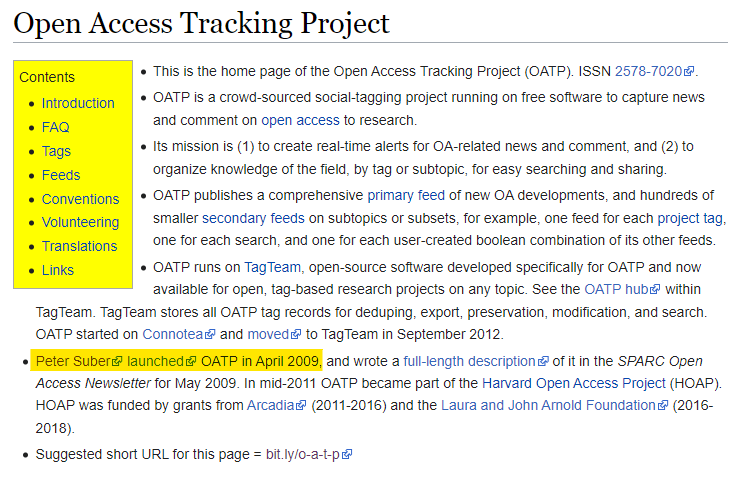This screenshot has width=735, height=477.
Task: Open the Introduction link in Contents
Action: point(78,103)
